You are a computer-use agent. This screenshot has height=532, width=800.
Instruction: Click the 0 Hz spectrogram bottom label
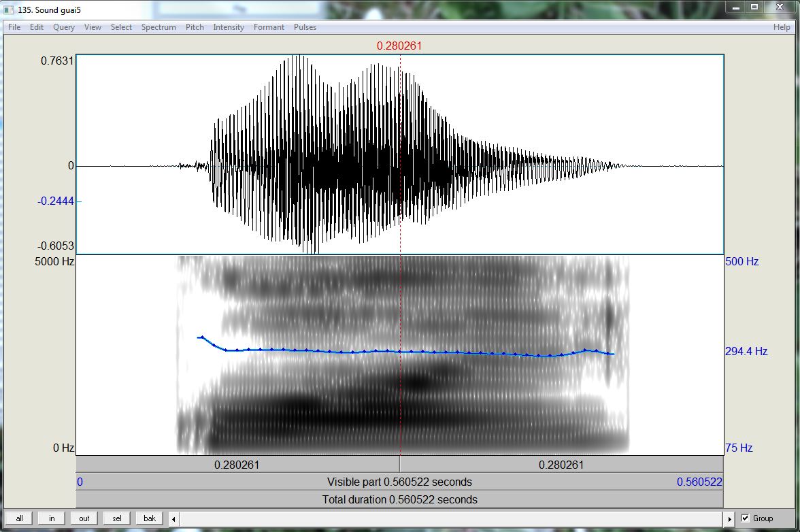pos(64,448)
